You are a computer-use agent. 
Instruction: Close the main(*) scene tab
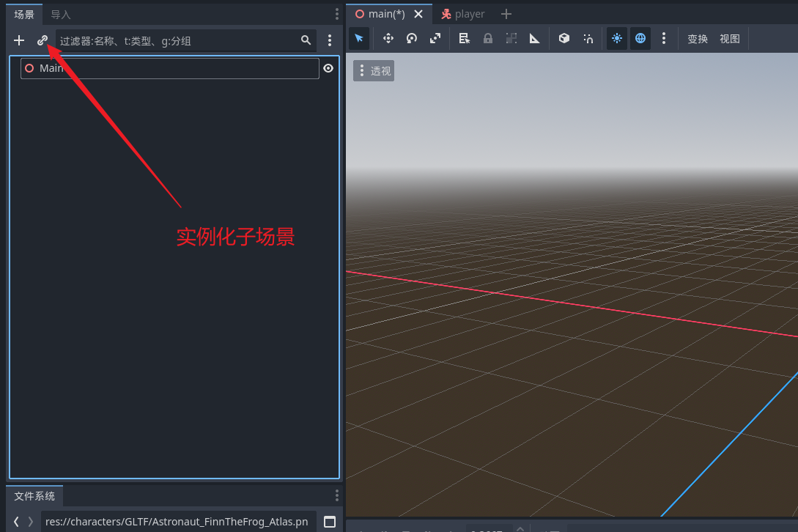pos(418,14)
